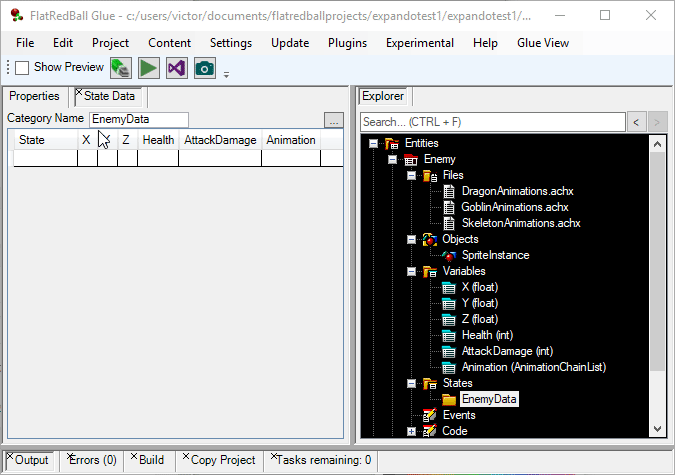Image resolution: width=675 pixels, height=475 pixels.
Task: Collapse the Objects node
Action: (x=412, y=239)
